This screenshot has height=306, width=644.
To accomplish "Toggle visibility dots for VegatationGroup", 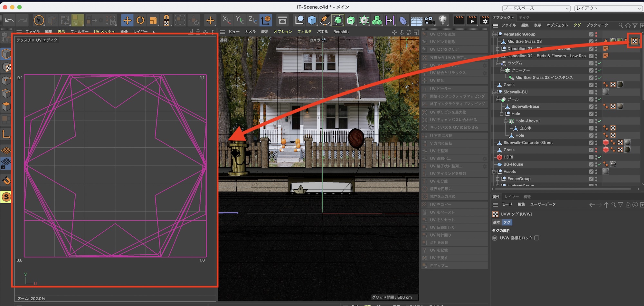I will click(596, 34).
